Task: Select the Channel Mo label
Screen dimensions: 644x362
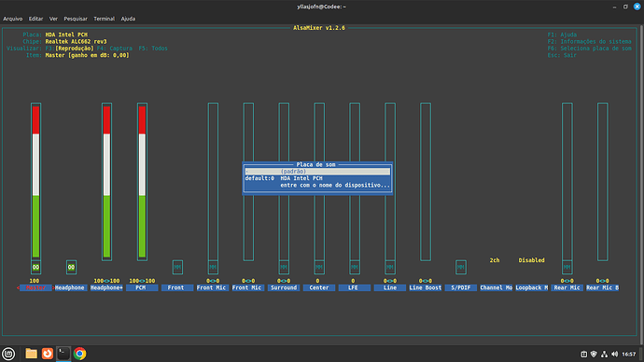Action: click(x=497, y=287)
